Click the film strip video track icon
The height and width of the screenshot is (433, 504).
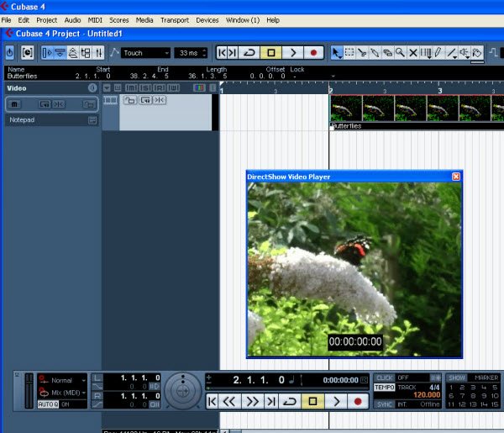click(110, 100)
